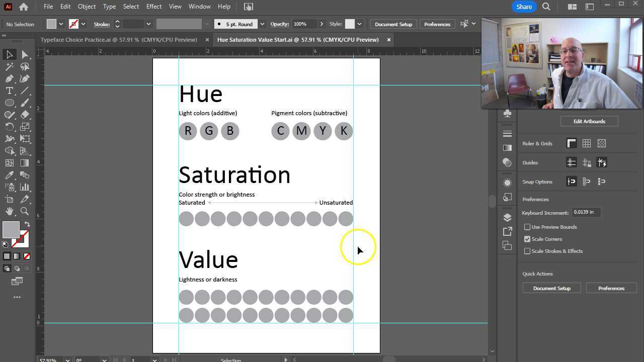Open the variable width profile dropdown
The image size is (644, 362).
coord(206,24)
